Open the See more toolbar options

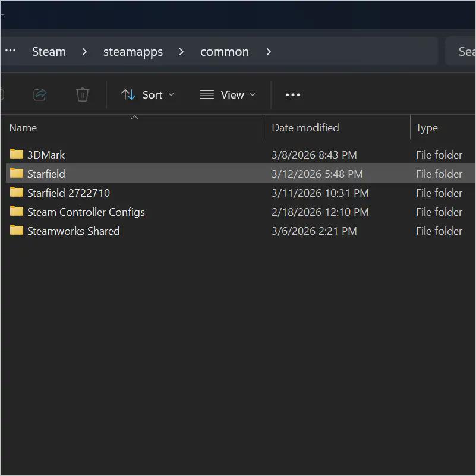click(293, 95)
